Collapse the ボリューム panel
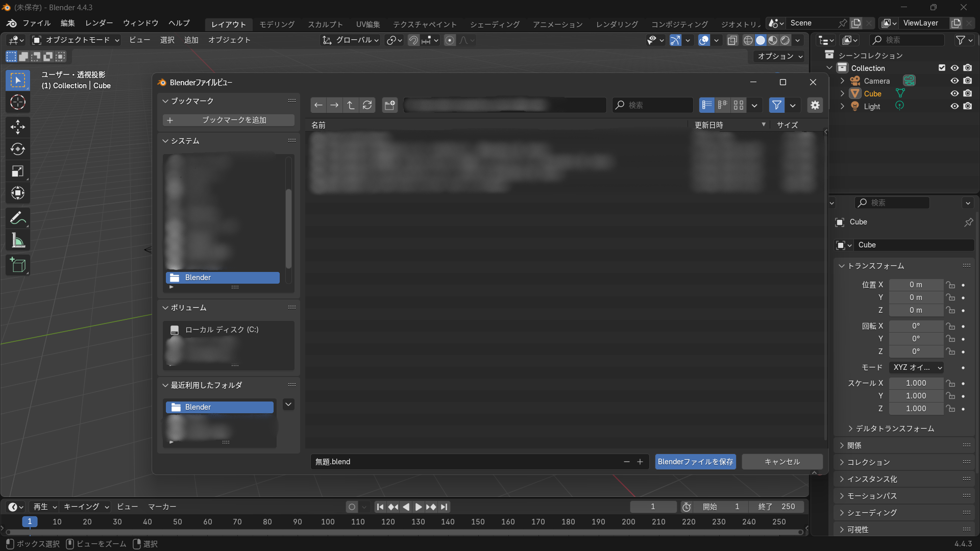This screenshot has height=551, width=980. 165,308
